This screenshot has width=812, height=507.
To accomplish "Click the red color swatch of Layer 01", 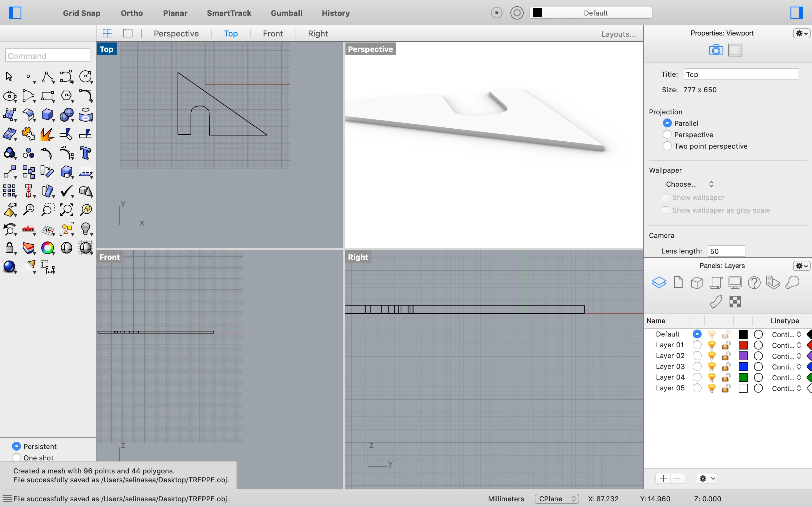I will [x=743, y=345].
